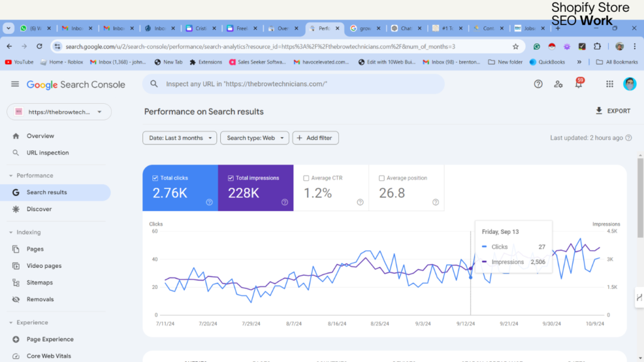Click the help icon on Average position card
The width and height of the screenshot is (644, 362).
click(436, 202)
